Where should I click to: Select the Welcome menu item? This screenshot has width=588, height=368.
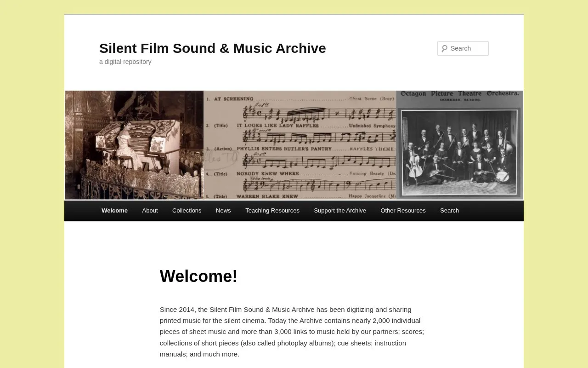click(114, 211)
